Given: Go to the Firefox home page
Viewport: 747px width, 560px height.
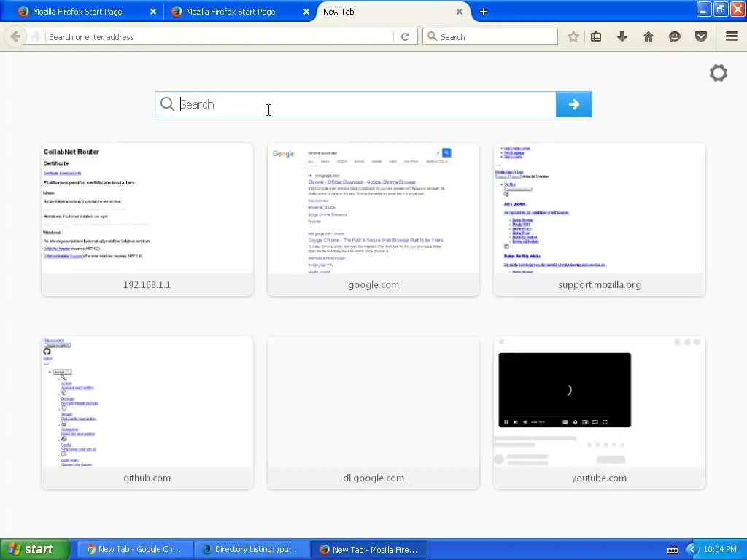Looking at the screenshot, I should tap(649, 36).
